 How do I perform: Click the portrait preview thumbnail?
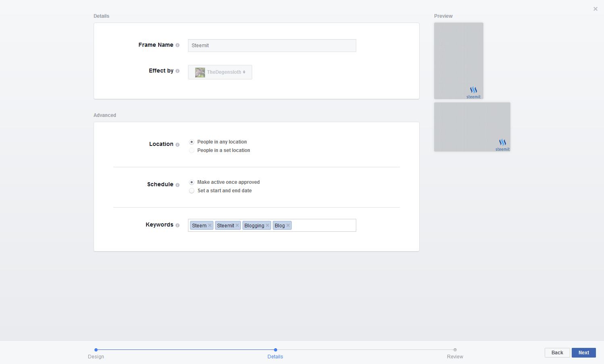click(459, 61)
